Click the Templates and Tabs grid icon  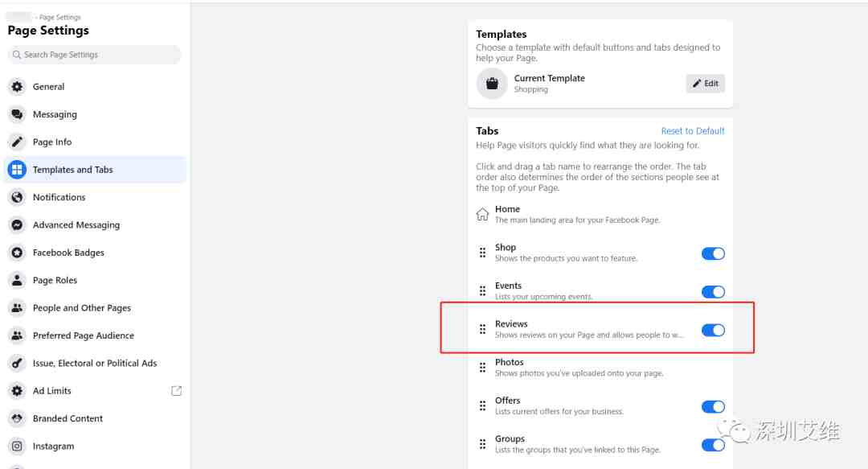coord(17,170)
